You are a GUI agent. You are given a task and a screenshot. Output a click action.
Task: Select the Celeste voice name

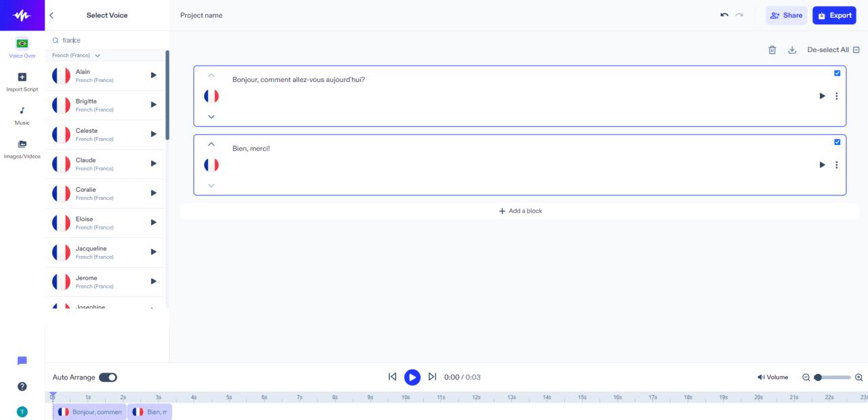(x=87, y=131)
